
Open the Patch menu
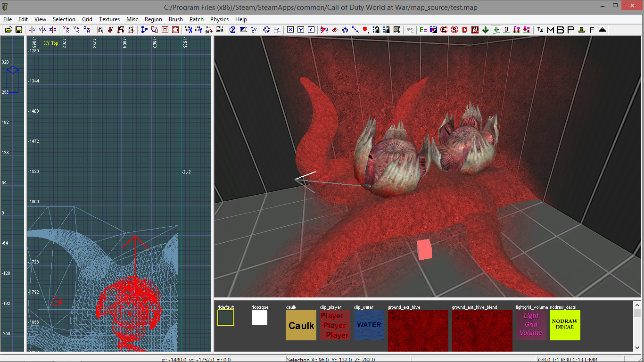pyautogui.click(x=197, y=19)
